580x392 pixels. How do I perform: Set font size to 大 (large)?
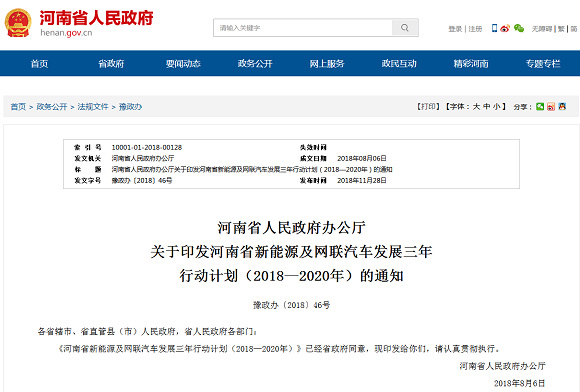point(476,107)
